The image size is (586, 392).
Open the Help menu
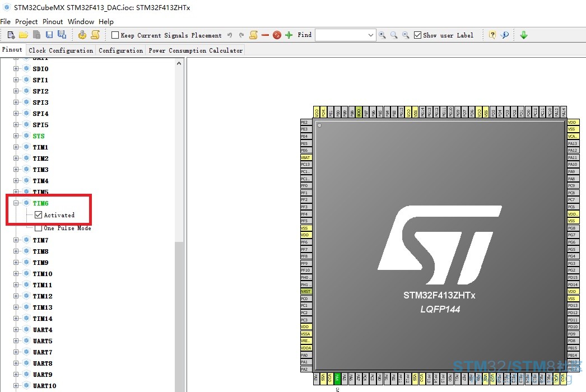tap(106, 22)
